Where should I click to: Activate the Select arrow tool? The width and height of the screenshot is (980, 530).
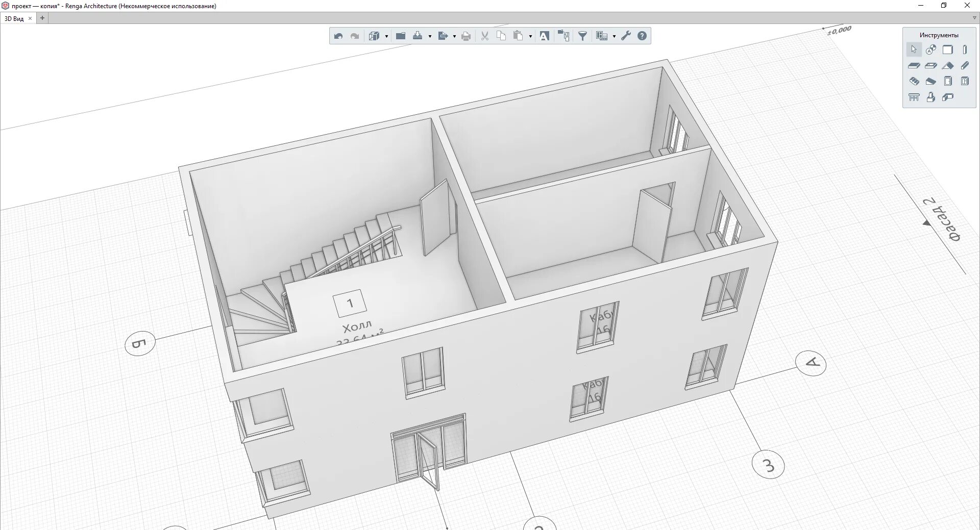[x=914, y=49]
